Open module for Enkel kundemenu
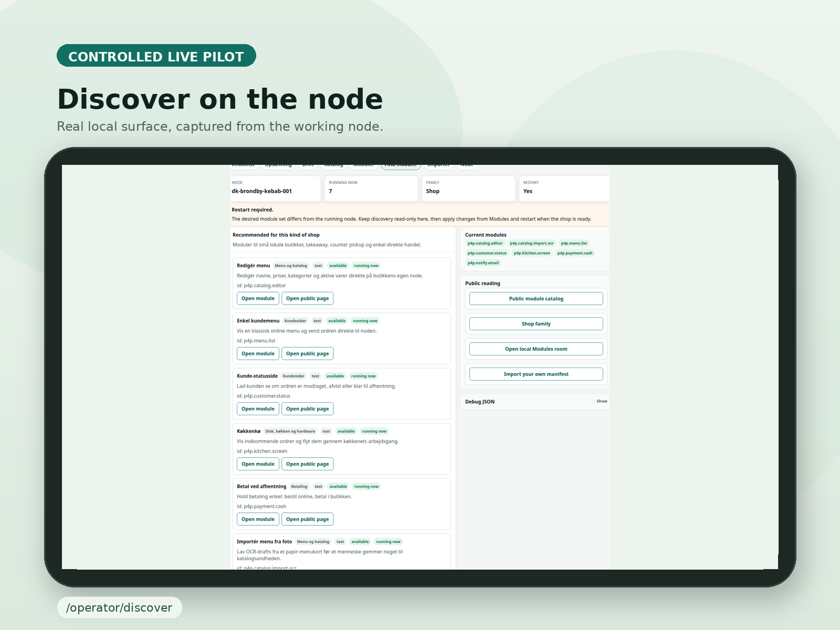Viewport: 840px width, 630px height. pyautogui.click(x=258, y=353)
